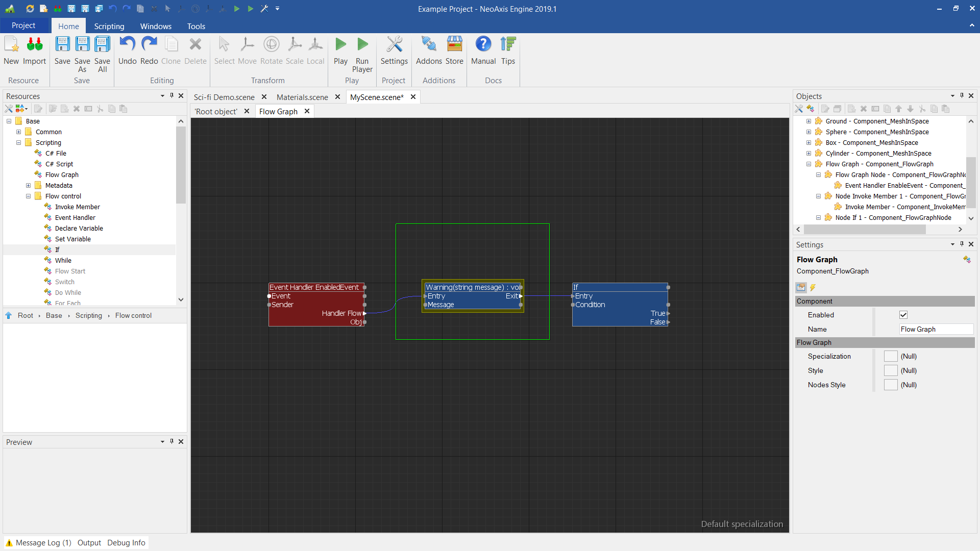This screenshot has height=551, width=980.
Task: Expand the Metadata folder
Action: [29, 185]
